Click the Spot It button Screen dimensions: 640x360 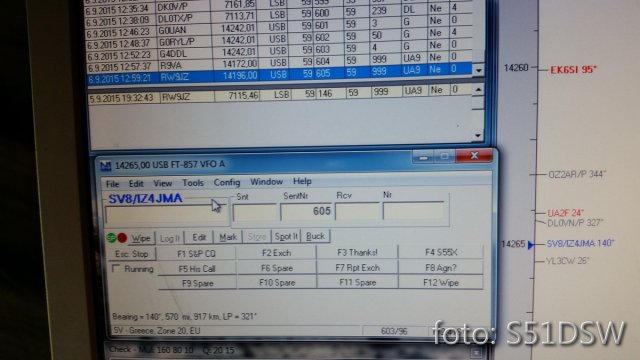tap(286, 236)
